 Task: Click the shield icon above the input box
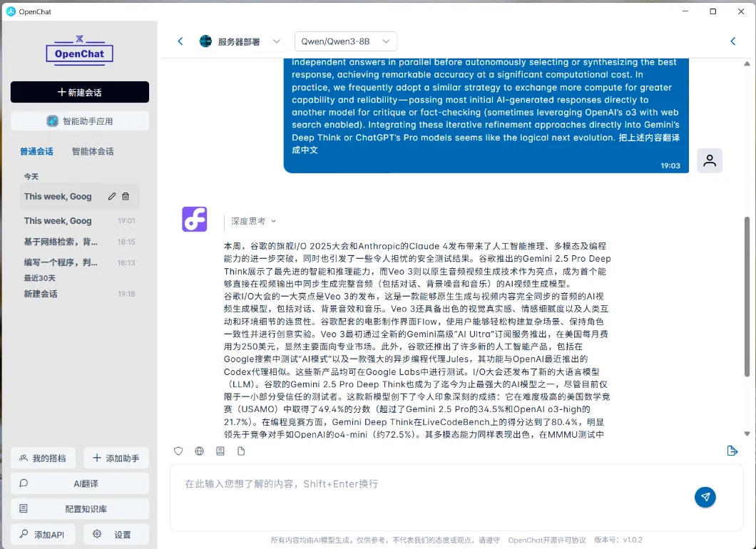point(178,451)
